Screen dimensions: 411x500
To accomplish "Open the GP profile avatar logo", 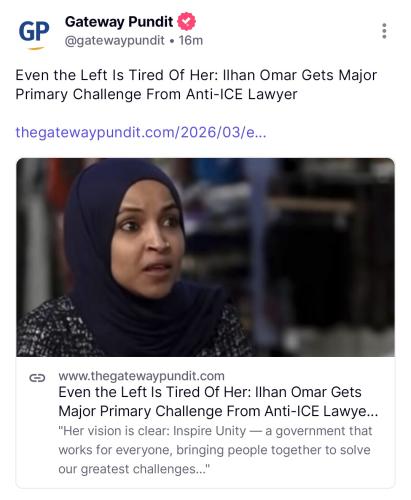I will pos(34,34).
